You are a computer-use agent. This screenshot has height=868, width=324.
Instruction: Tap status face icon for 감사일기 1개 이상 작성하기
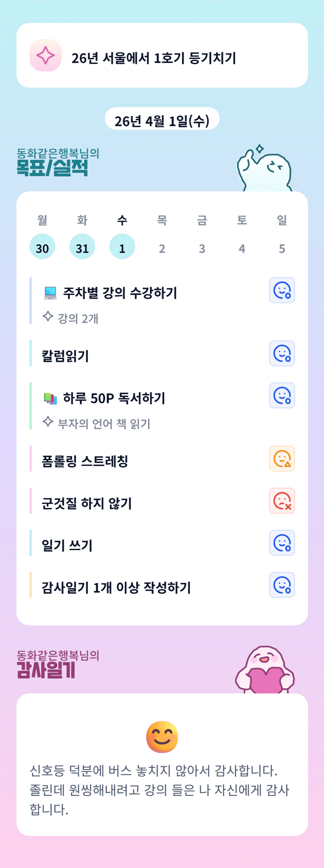(x=282, y=585)
